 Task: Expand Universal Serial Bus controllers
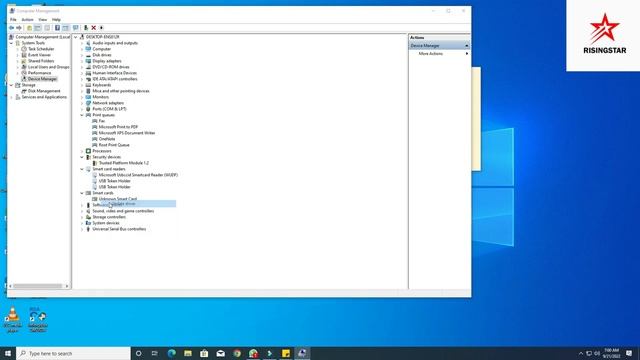click(82, 229)
